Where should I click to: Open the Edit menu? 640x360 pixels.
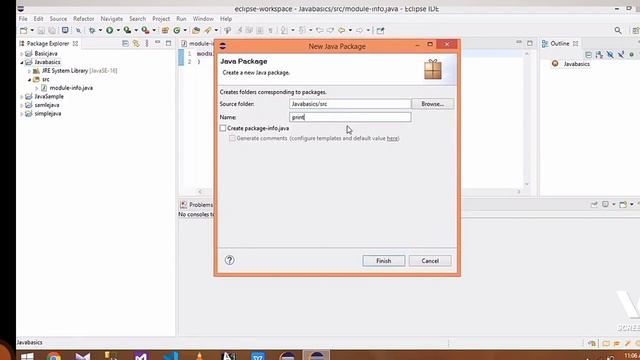[38, 19]
